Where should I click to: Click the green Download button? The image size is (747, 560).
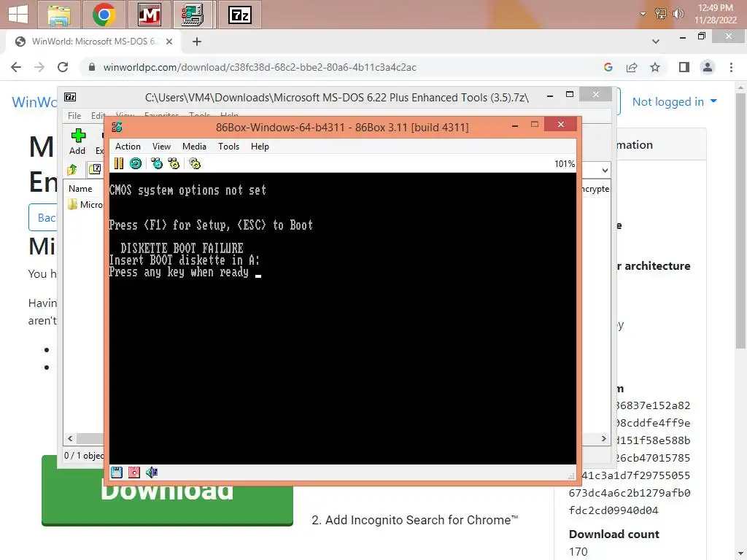(167, 491)
